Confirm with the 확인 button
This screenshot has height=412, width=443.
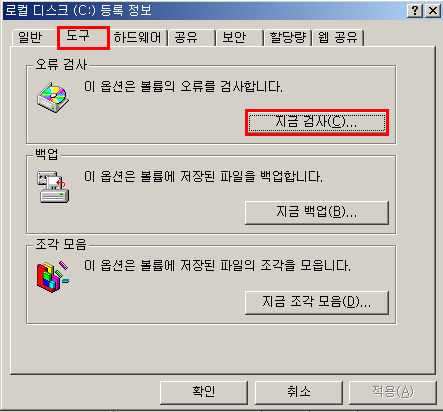coord(204,392)
